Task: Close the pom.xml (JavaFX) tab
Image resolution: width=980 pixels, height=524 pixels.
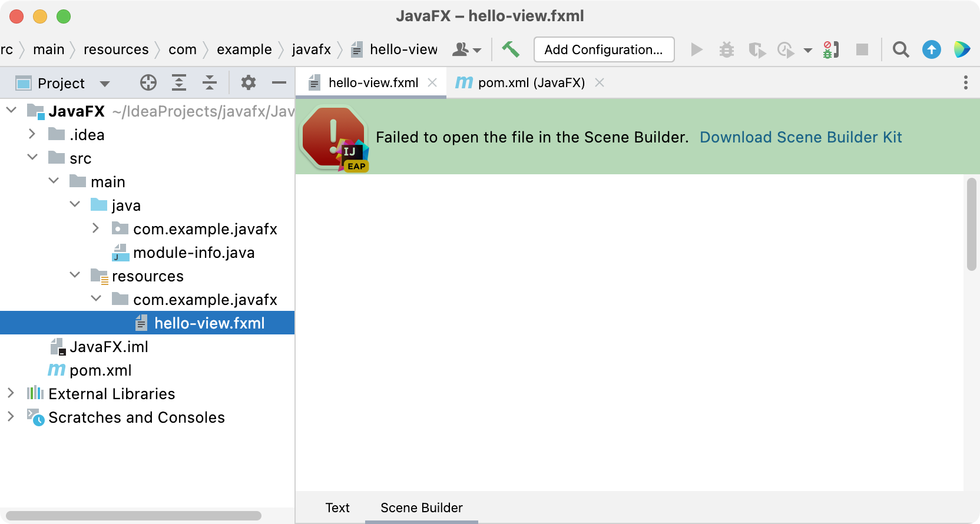Action: (x=600, y=82)
